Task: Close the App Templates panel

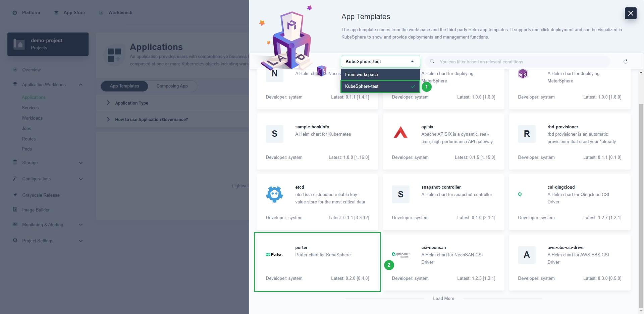Action: coord(631,13)
